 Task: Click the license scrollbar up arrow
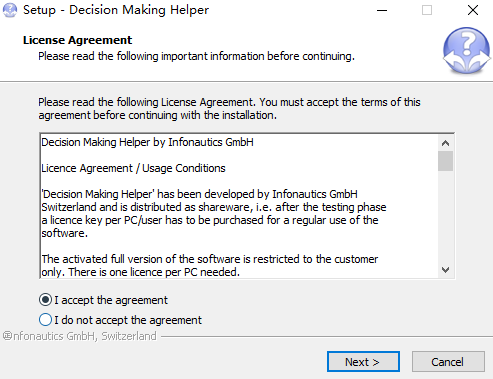tap(445, 143)
